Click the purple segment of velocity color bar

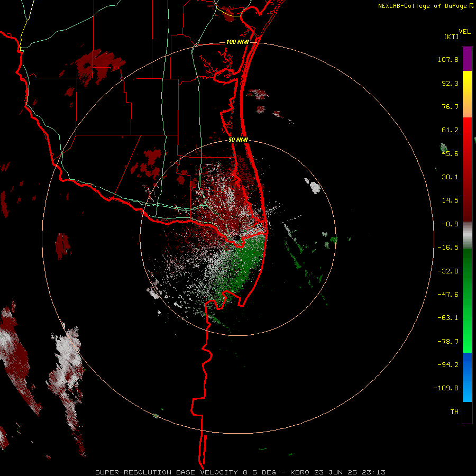point(467,59)
